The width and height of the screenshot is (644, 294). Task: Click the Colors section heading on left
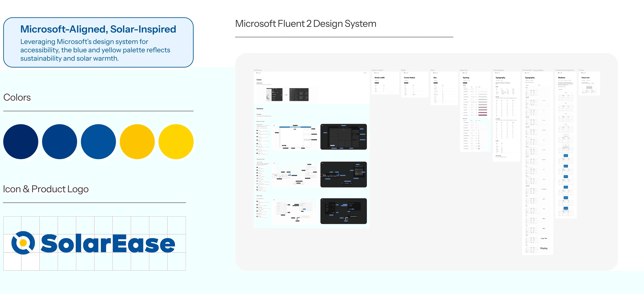pos(17,97)
